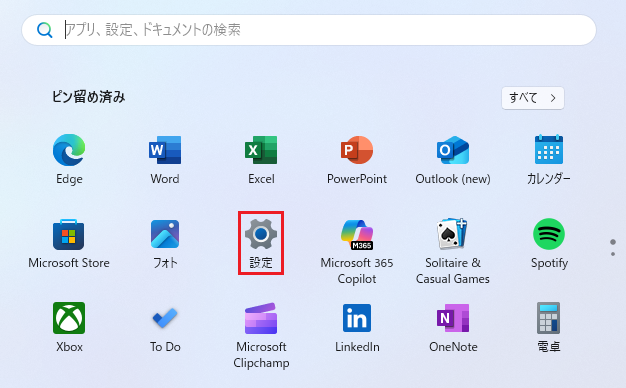Screen dimensions: 626x388
Task: Open the カレンダー calendar app
Action: [549, 159]
